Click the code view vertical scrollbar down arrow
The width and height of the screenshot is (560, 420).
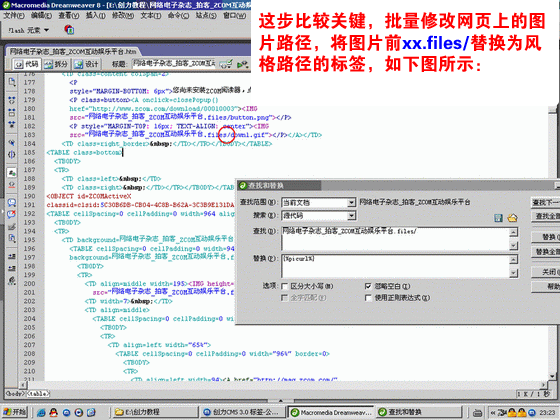[x=552, y=376]
